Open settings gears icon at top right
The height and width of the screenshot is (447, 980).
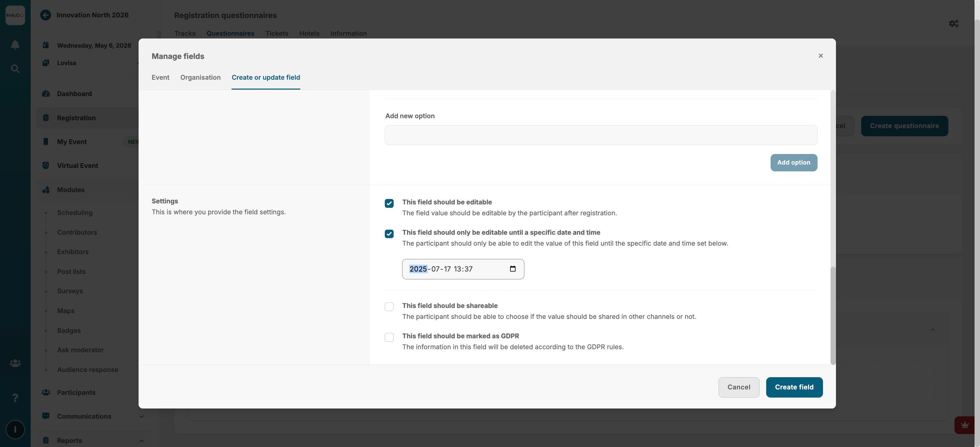point(953,24)
